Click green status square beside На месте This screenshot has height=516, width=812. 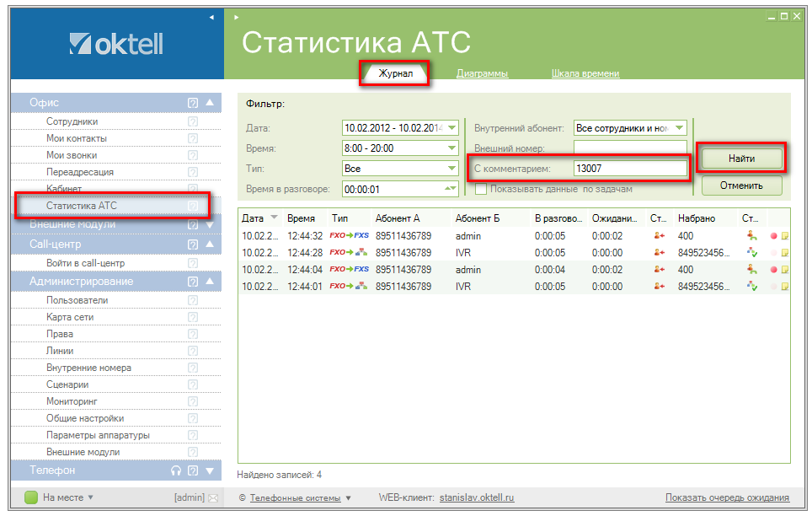coord(31,497)
